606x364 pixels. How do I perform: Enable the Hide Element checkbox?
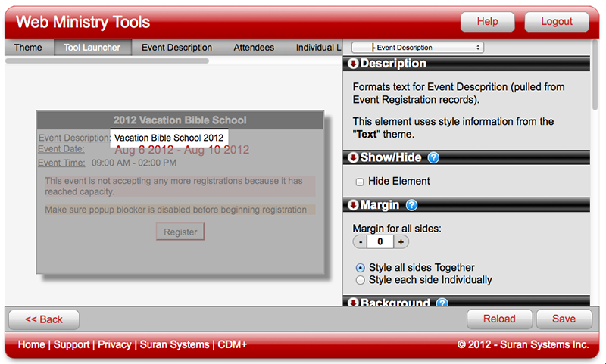(359, 182)
